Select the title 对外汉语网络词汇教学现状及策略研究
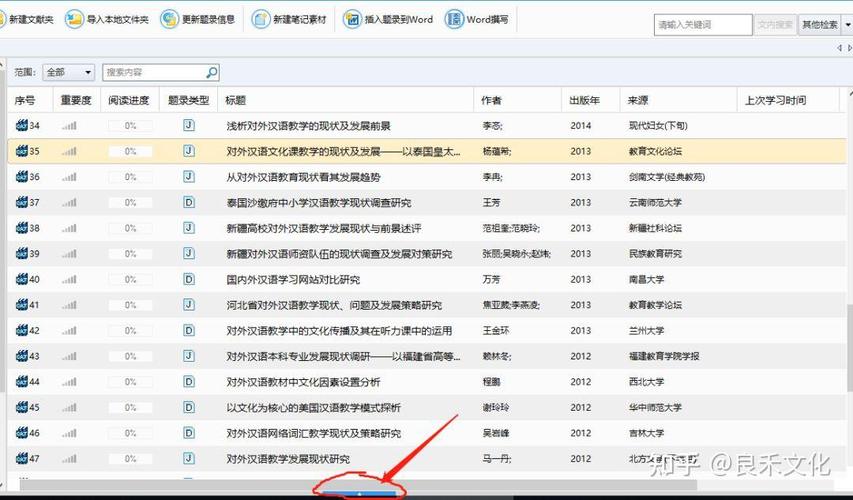The width and height of the screenshot is (853, 500). [x=313, y=433]
